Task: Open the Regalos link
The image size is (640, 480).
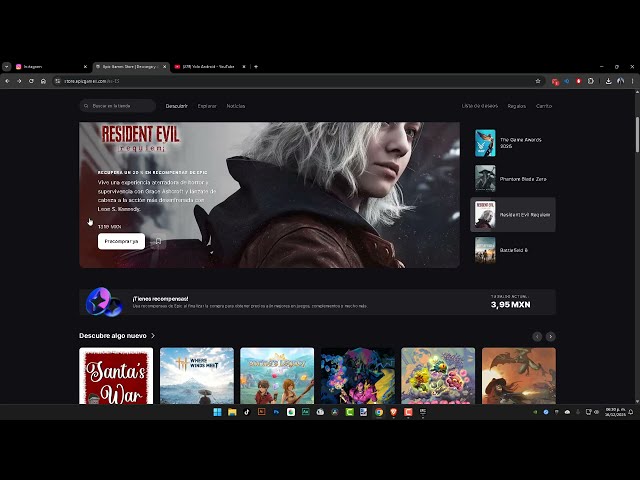Action: (x=517, y=106)
